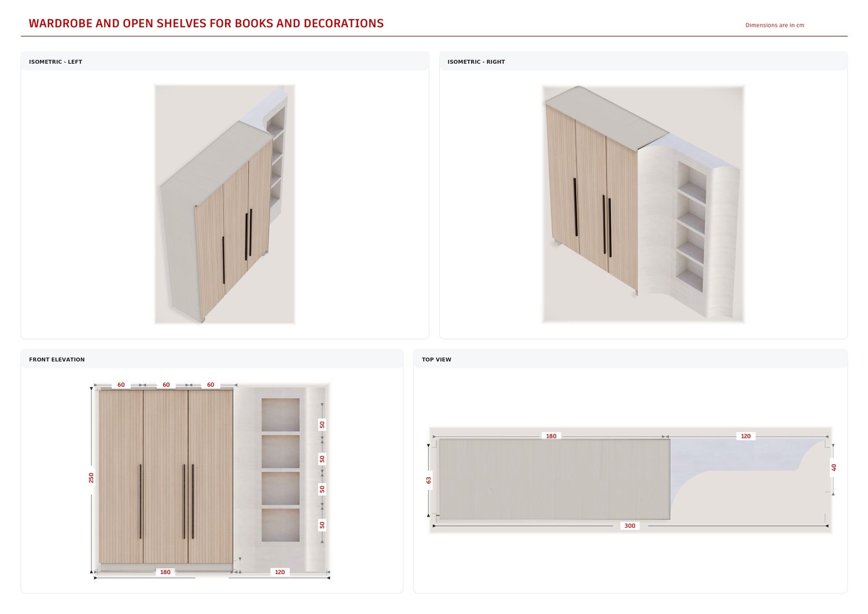Image resolution: width=868 pixels, height=614 pixels.
Task: Click the 120 label in the top view
Action: (x=746, y=436)
